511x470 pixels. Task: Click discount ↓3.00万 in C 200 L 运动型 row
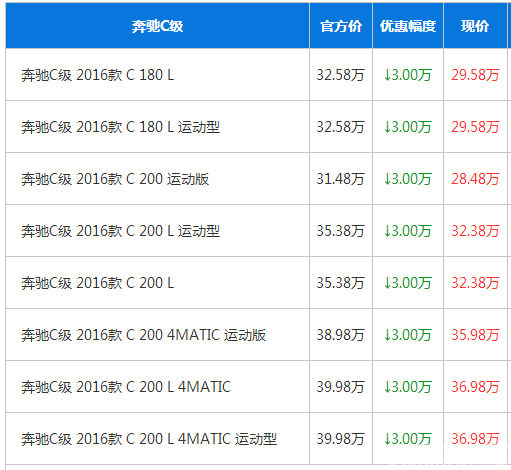408,231
